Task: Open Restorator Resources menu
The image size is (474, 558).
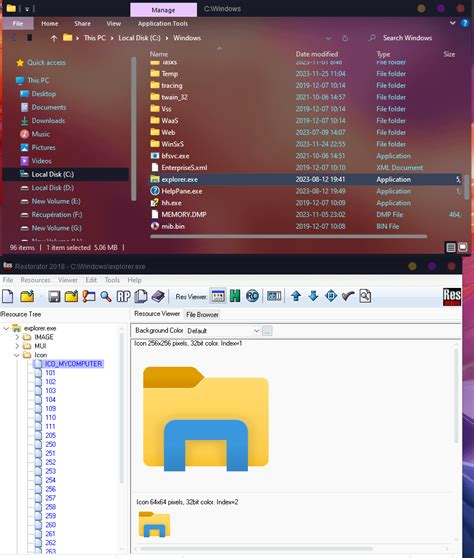Action: click(x=35, y=280)
